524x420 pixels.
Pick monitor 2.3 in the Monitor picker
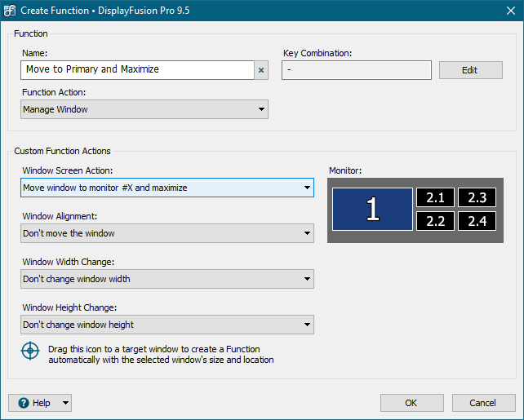point(477,197)
